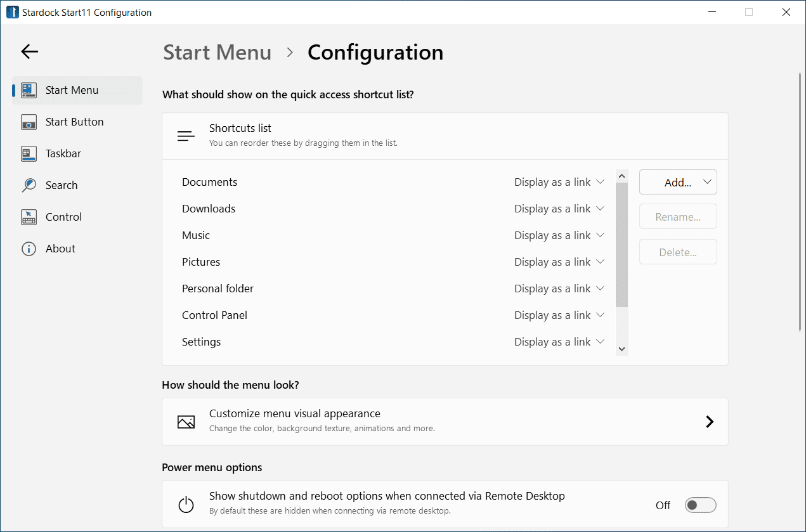Image resolution: width=806 pixels, height=532 pixels.
Task: Click the picture icon beside Customize menu appearance
Action: tap(186, 422)
